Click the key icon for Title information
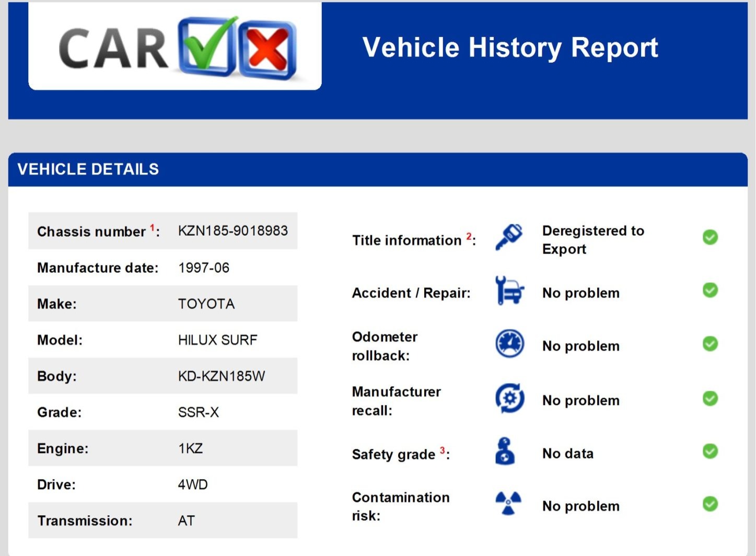756x556 pixels. click(x=509, y=238)
